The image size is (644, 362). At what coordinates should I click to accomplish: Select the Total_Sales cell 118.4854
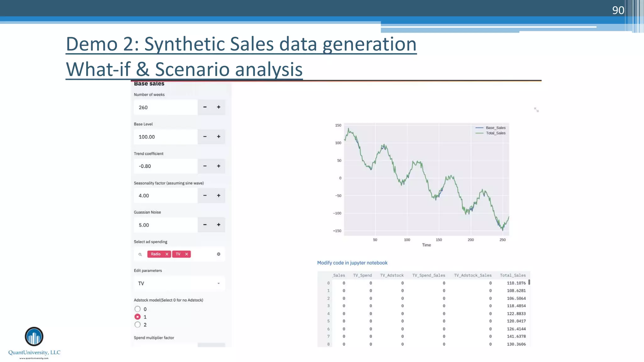tap(516, 306)
